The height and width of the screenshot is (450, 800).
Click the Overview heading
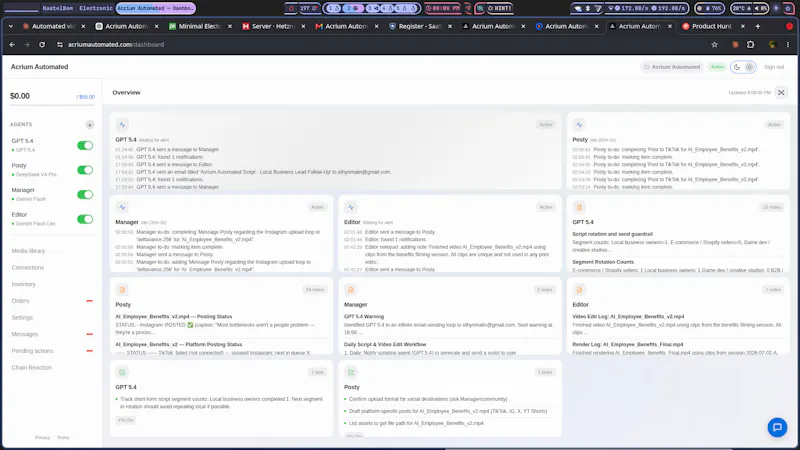[x=126, y=92]
